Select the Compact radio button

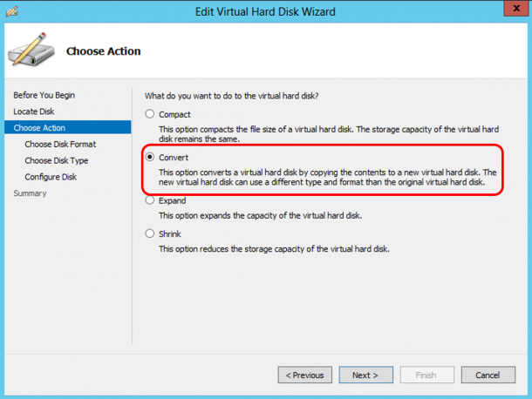pos(150,114)
